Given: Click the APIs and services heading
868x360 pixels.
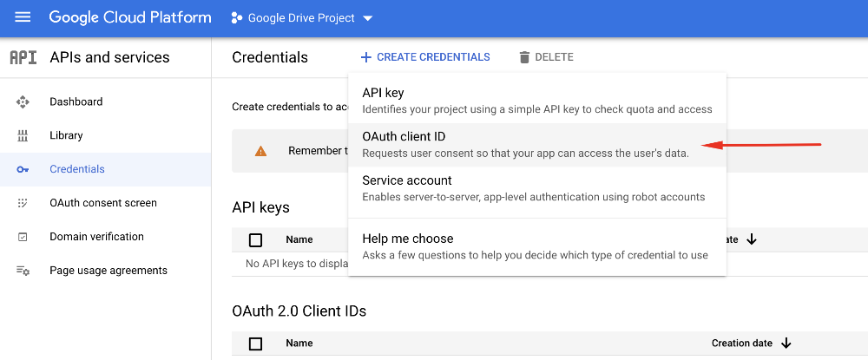Looking at the screenshot, I should pyautogui.click(x=109, y=57).
